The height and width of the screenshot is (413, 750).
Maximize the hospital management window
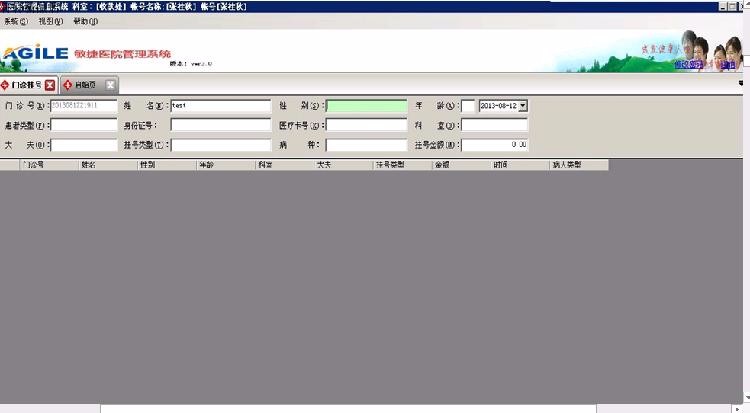[x=732, y=7]
